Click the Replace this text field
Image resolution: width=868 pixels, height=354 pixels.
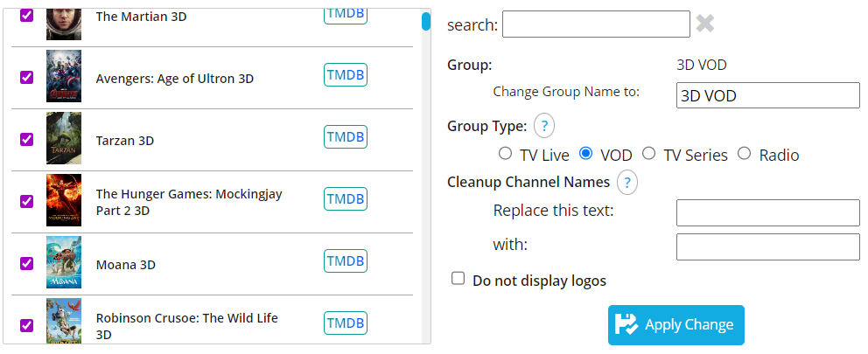pyautogui.click(x=767, y=213)
